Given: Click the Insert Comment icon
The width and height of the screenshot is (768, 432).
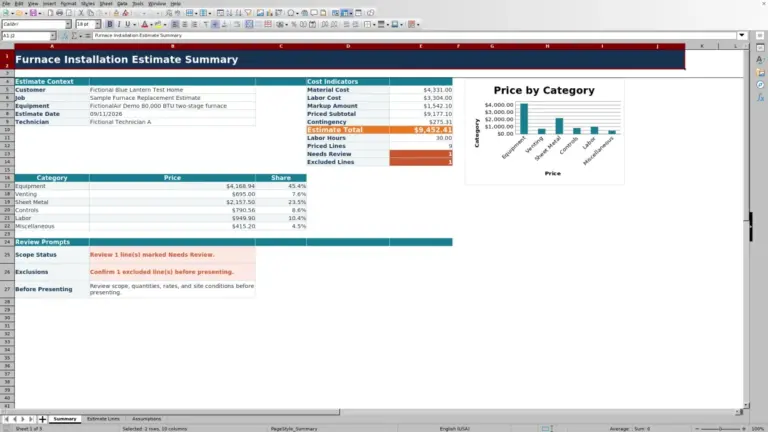Looking at the screenshot, I should pyautogui.click(x=314, y=13).
